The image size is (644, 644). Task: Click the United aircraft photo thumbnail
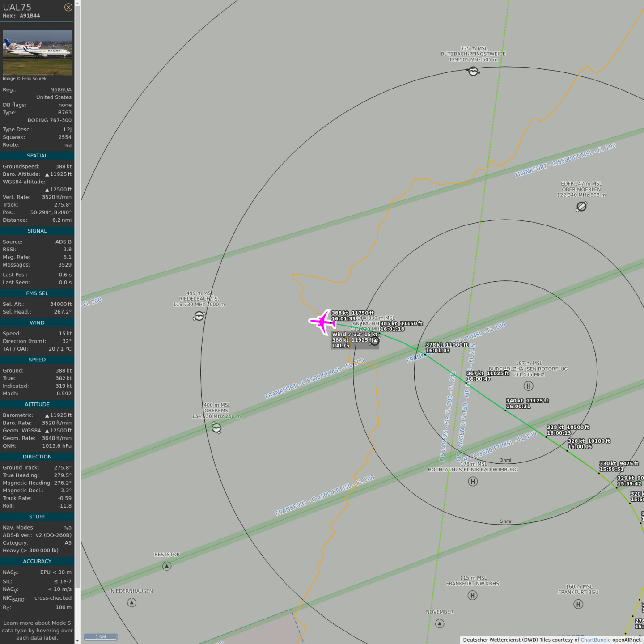[x=37, y=52]
